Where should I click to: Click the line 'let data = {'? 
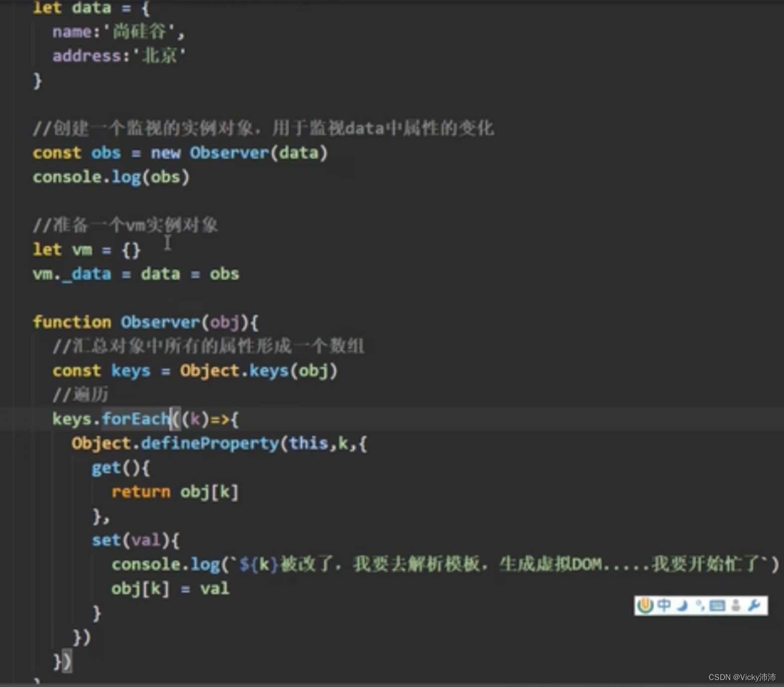[x=91, y=8]
